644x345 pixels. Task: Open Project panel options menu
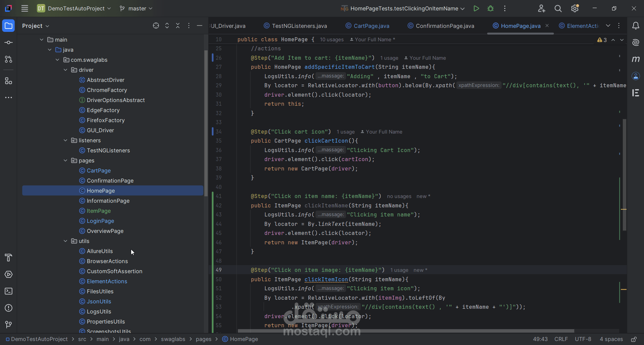(189, 26)
